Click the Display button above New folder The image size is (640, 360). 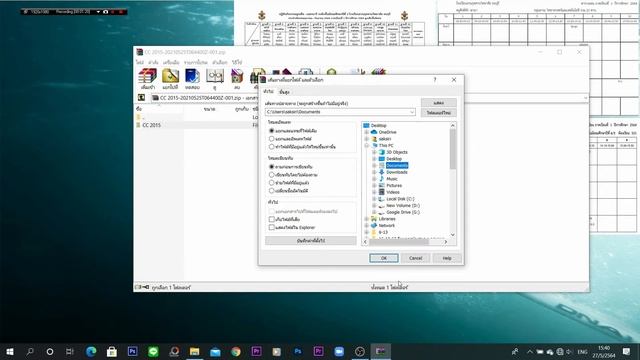(x=439, y=102)
